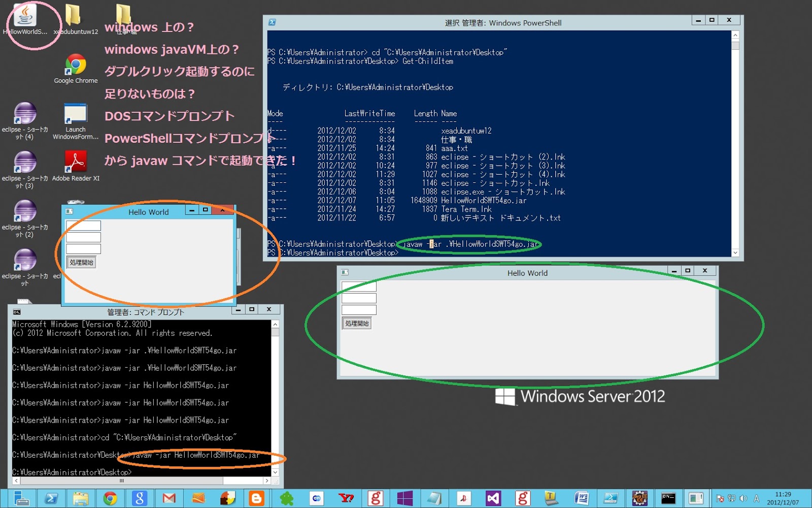Open the 'en' taskbar icon

(317, 498)
